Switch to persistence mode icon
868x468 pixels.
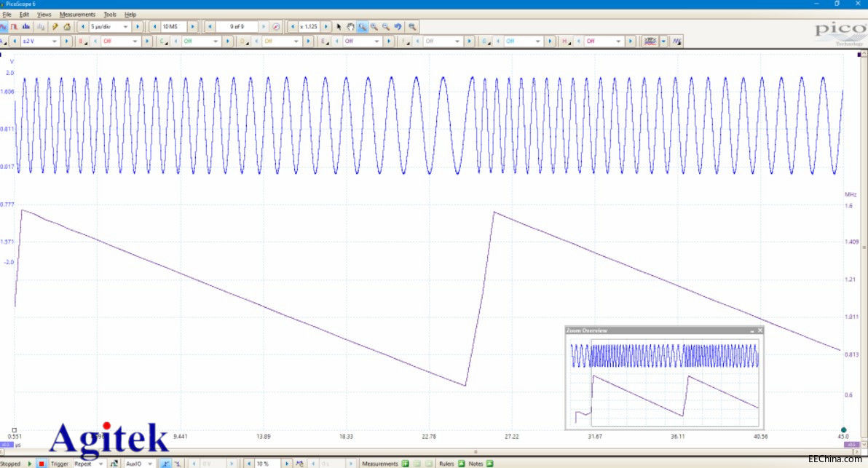15,26
